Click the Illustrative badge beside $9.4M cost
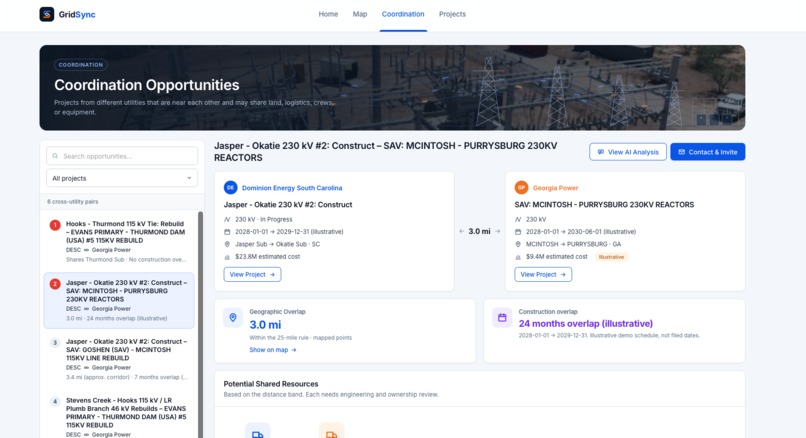 [x=611, y=257]
